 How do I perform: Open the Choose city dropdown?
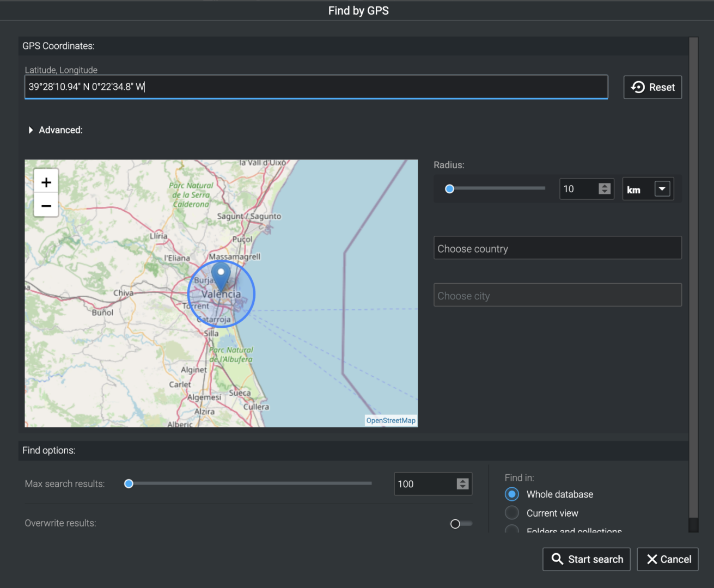557,295
